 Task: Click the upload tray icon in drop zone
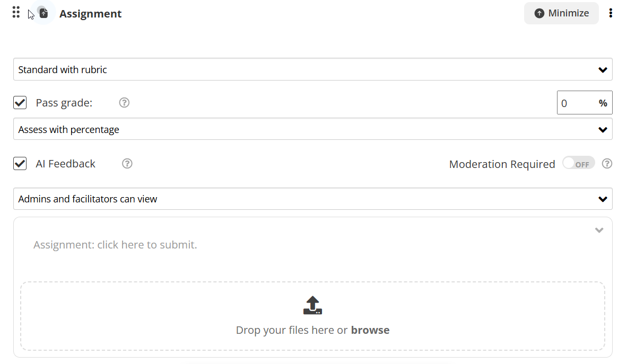pos(312,305)
